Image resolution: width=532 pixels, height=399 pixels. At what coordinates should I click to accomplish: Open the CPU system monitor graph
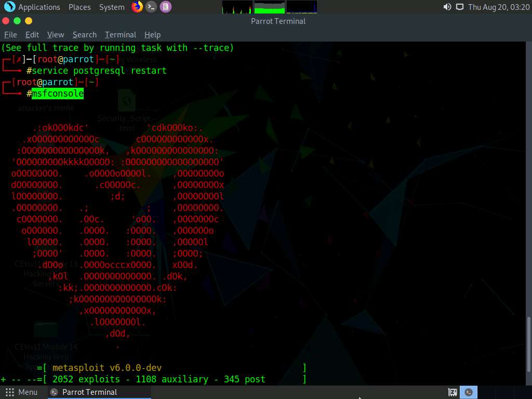(x=237, y=7)
